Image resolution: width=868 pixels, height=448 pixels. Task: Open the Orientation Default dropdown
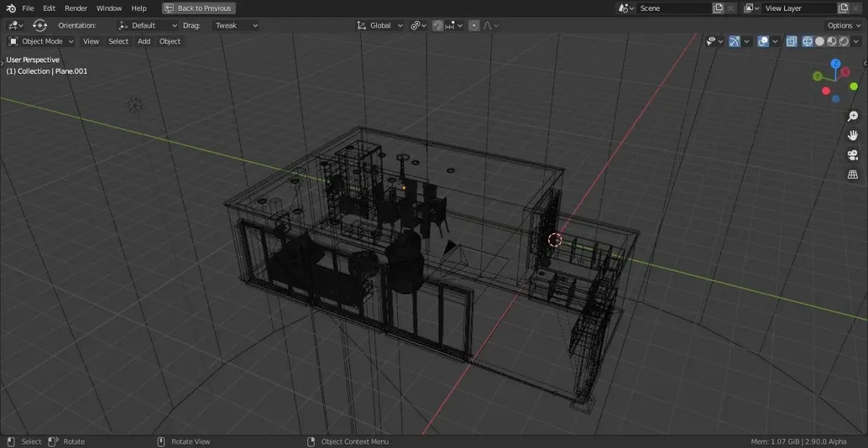point(148,25)
